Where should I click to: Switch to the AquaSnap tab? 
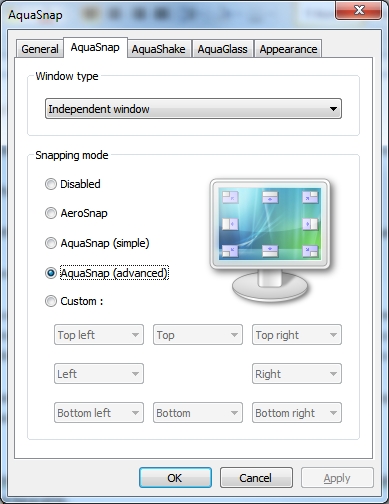tap(95, 47)
